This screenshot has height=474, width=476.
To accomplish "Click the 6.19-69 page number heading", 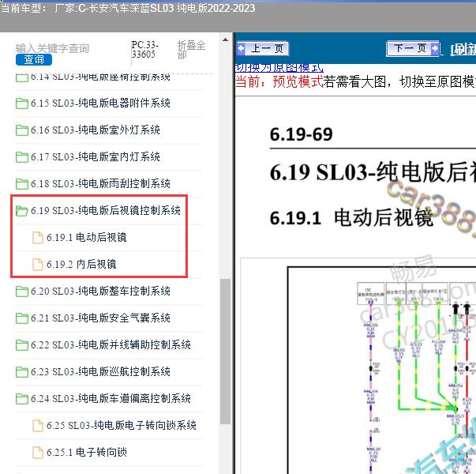I will (x=301, y=134).
